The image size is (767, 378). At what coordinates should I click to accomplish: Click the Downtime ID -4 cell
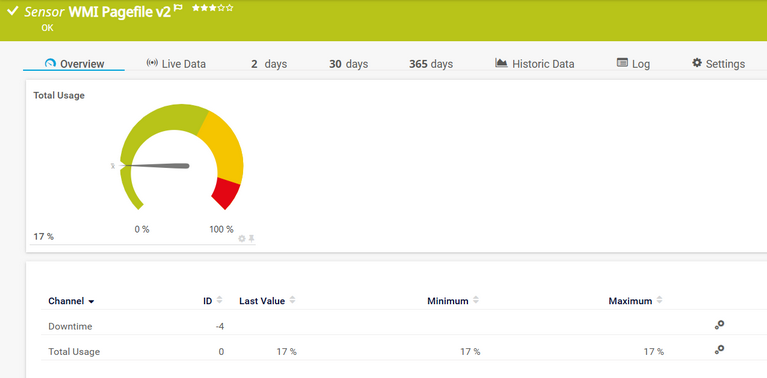[x=220, y=326]
